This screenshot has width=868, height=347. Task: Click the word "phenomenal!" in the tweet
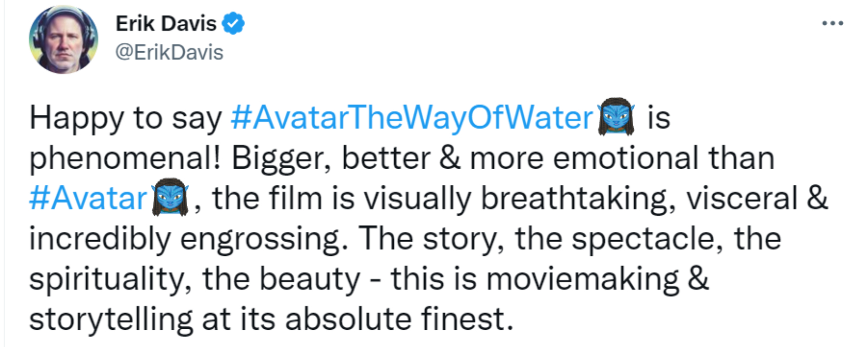click(125, 158)
